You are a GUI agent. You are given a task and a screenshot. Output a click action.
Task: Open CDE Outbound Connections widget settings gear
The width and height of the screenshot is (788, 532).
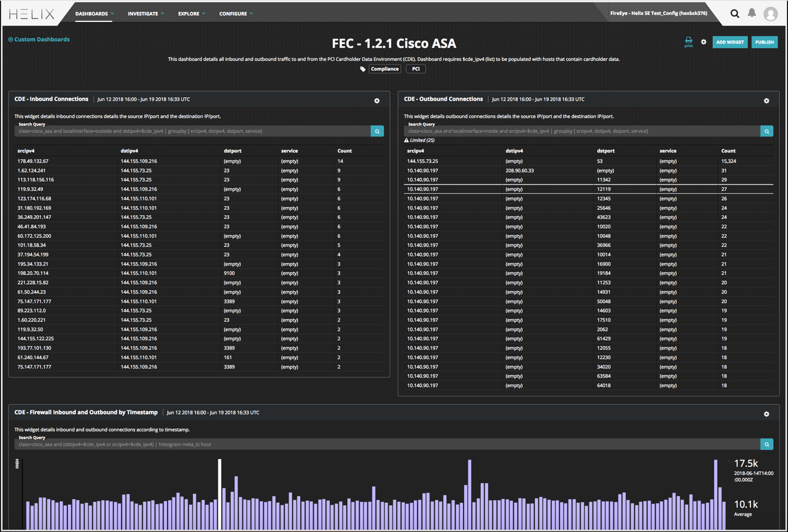(x=767, y=101)
